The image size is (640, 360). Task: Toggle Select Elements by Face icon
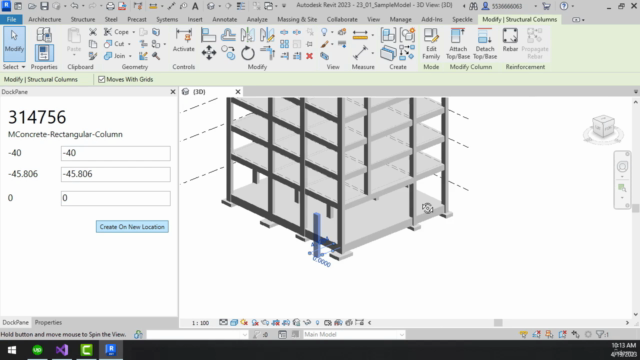pos(562,334)
